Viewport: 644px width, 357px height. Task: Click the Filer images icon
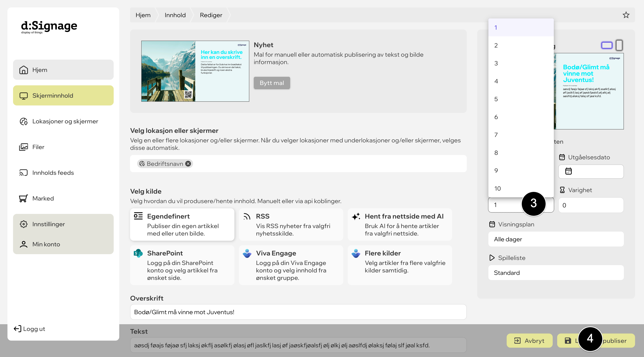[23, 147]
